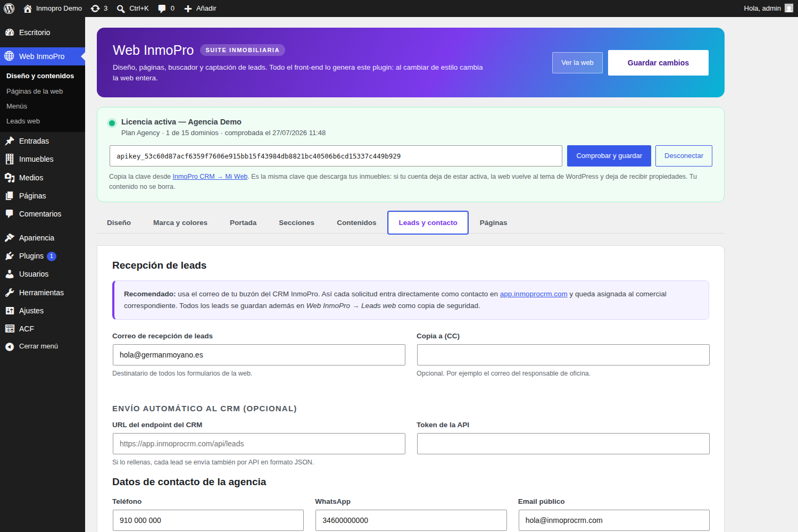Click the SUITE INMOBILIARIA badge
Screen dimensions: 798x532
pos(243,50)
